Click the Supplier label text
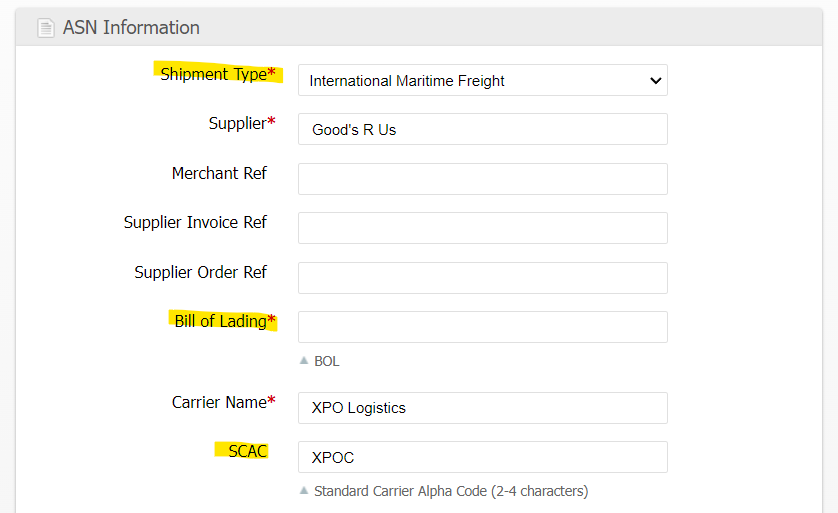 coord(237,123)
